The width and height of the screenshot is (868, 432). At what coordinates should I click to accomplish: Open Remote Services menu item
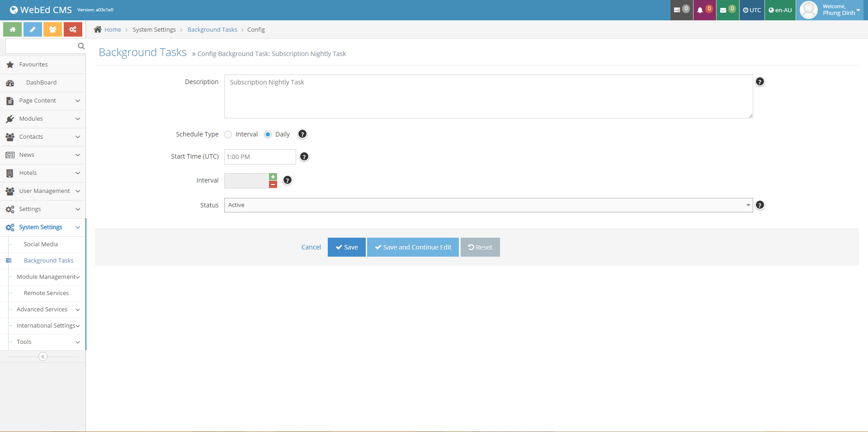pos(46,293)
